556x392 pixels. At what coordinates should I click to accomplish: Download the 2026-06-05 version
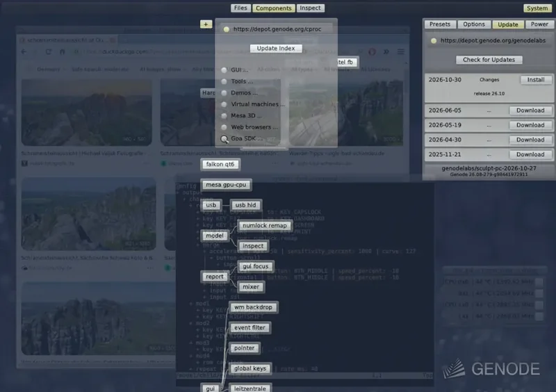point(530,111)
